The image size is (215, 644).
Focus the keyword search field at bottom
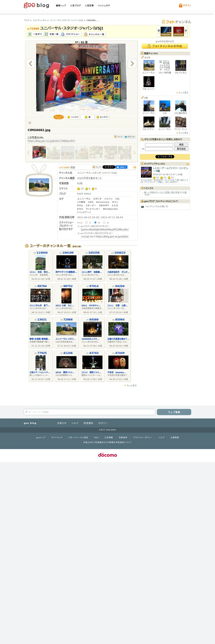(89, 412)
